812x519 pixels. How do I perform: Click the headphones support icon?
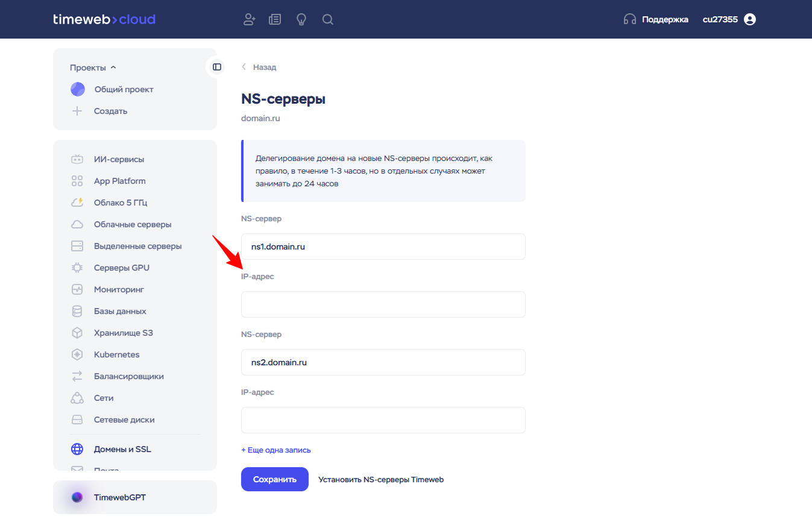point(630,19)
